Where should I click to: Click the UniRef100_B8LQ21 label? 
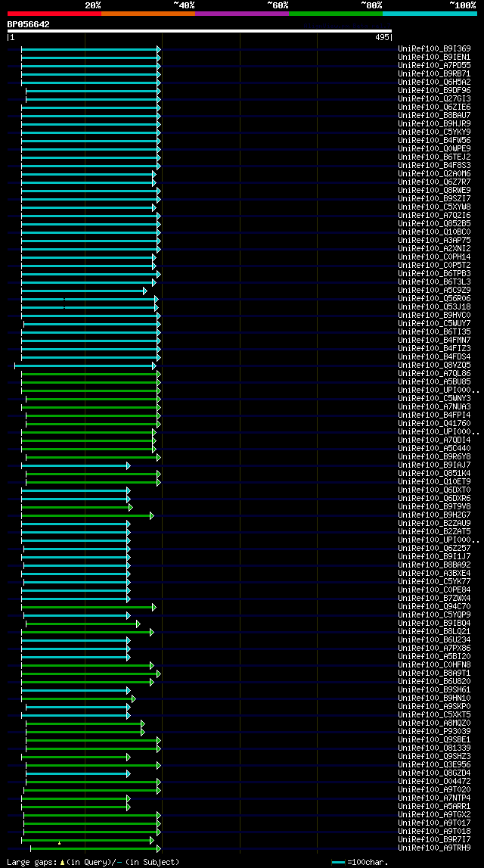pyautogui.click(x=434, y=632)
